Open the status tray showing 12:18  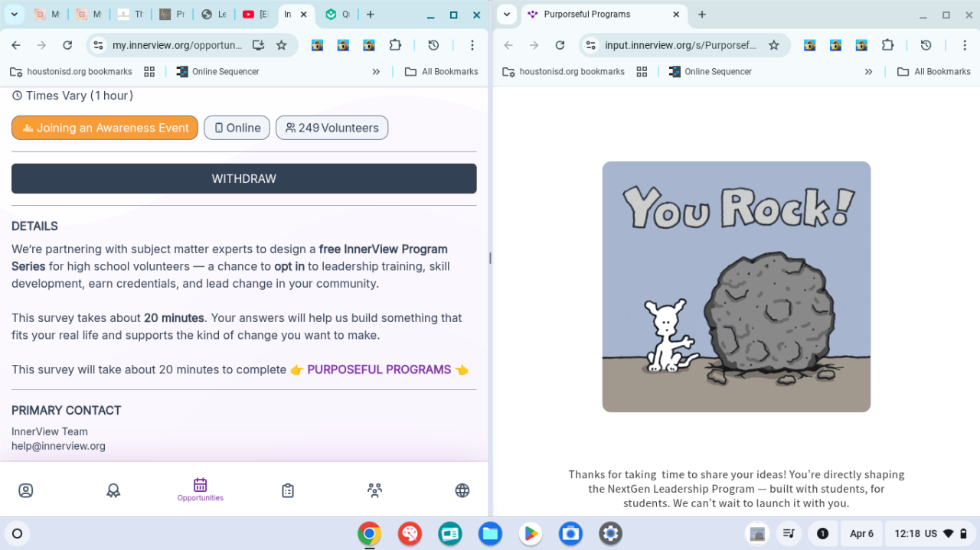(929, 533)
